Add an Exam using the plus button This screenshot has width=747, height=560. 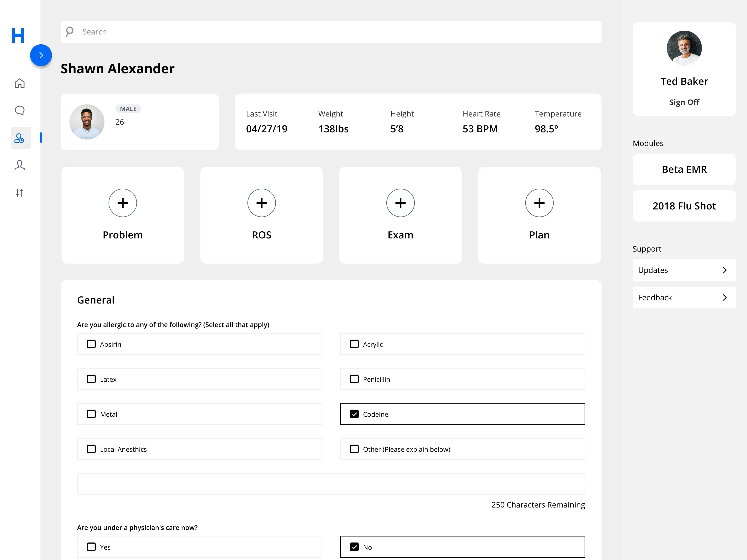[x=400, y=203]
